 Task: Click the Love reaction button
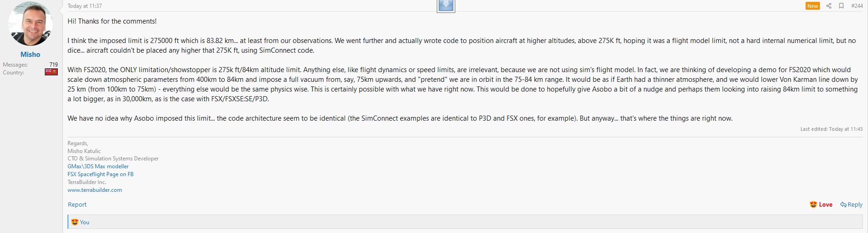pyautogui.click(x=821, y=204)
